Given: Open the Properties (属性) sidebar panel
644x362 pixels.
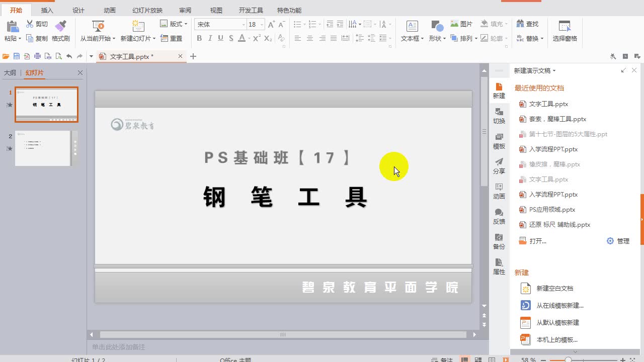Looking at the screenshot, I should point(499,267).
